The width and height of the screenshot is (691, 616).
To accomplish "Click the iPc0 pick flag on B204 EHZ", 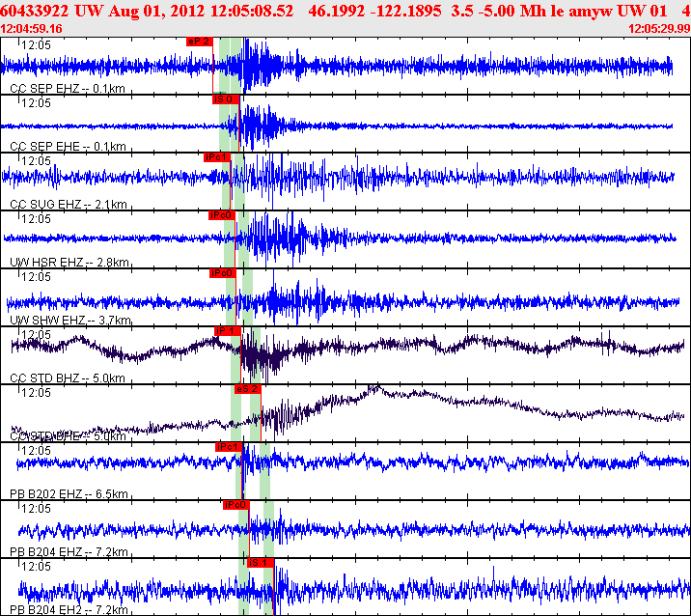I will tap(236, 505).
